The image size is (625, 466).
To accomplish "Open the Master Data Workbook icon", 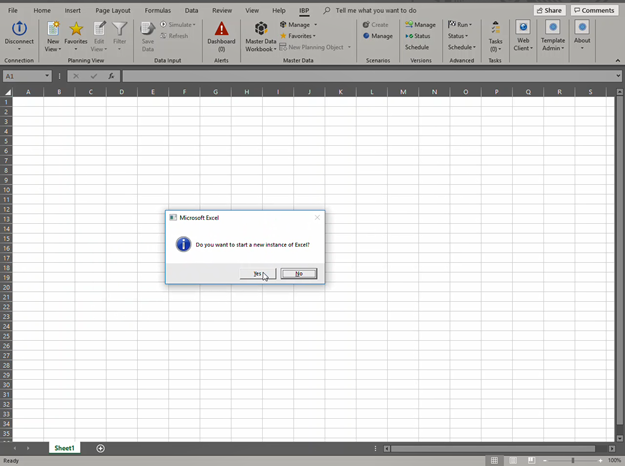I will click(261, 29).
